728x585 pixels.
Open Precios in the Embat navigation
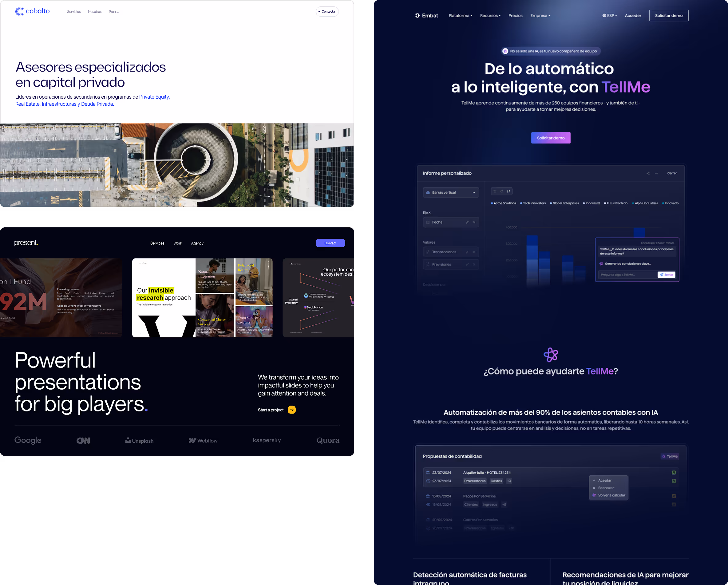[x=515, y=16]
